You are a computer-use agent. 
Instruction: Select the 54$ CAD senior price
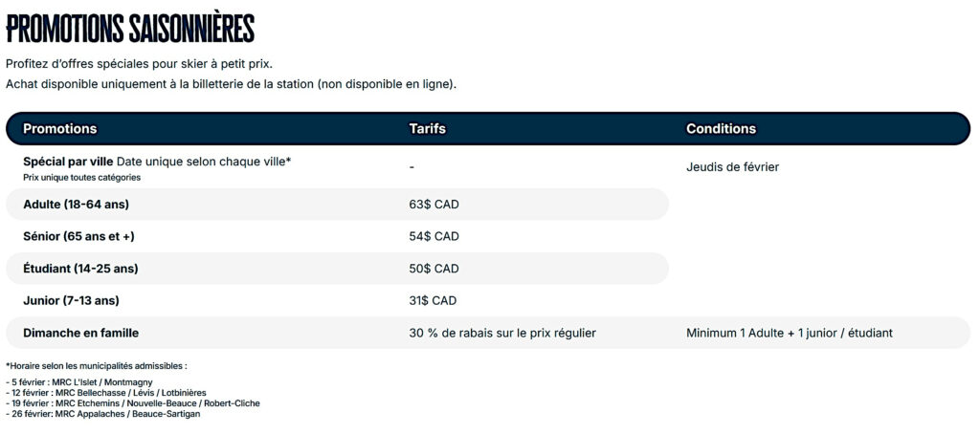pyautogui.click(x=434, y=236)
